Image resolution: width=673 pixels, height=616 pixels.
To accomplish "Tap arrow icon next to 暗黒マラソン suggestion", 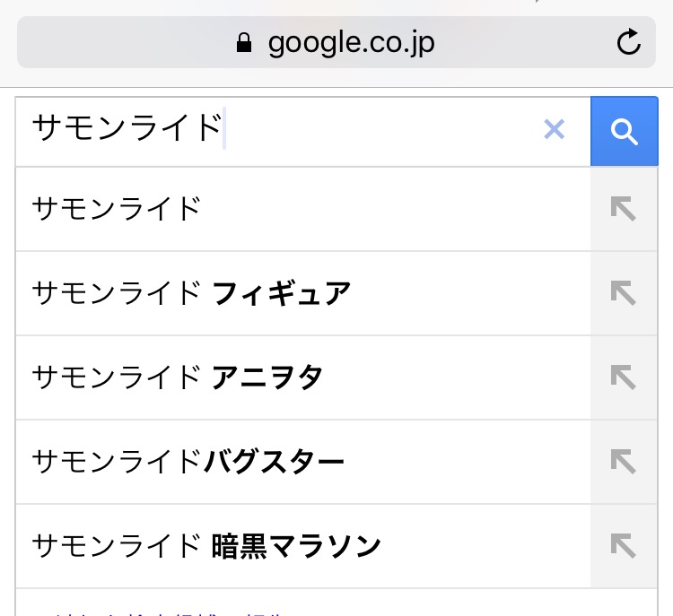I will point(622,546).
